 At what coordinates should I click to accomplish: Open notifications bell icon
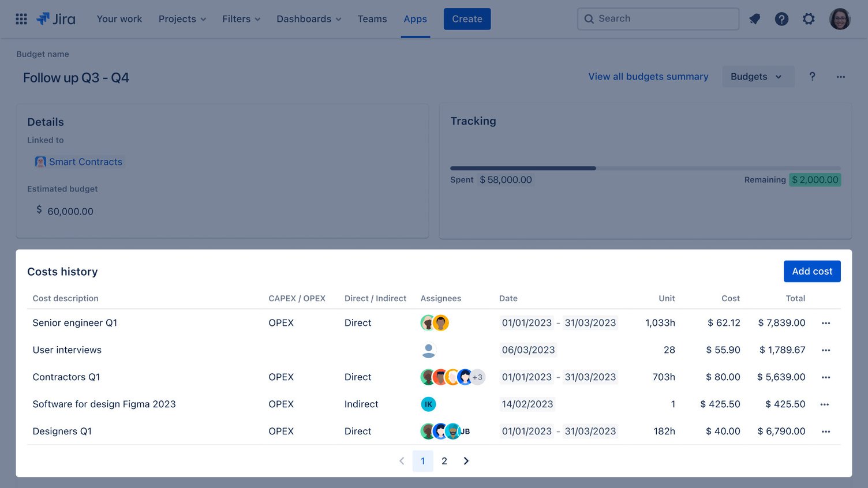755,18
